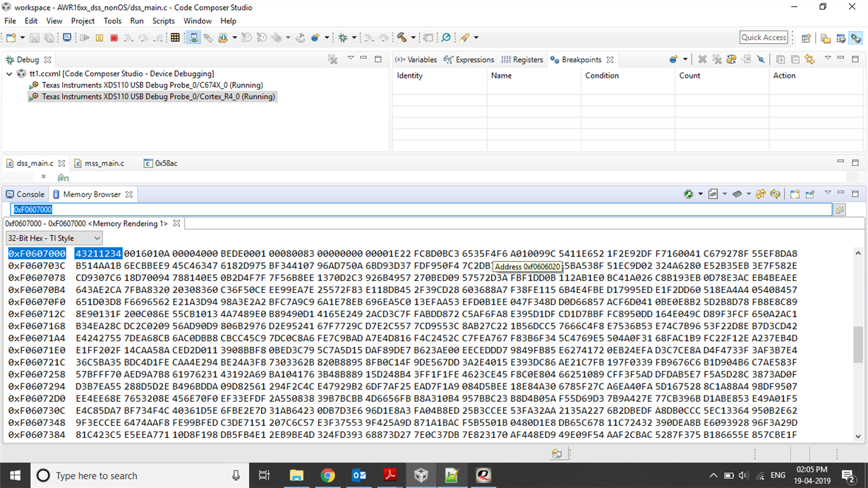This screenshot has width=868, height=488.
Task: Open New Breakpoint dropdown arrow
Action: point(685,59)
